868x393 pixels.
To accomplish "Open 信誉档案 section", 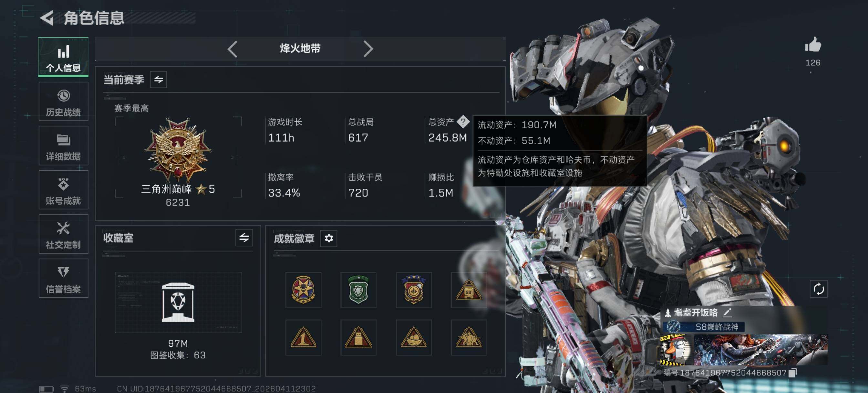I will coord(63,278).
